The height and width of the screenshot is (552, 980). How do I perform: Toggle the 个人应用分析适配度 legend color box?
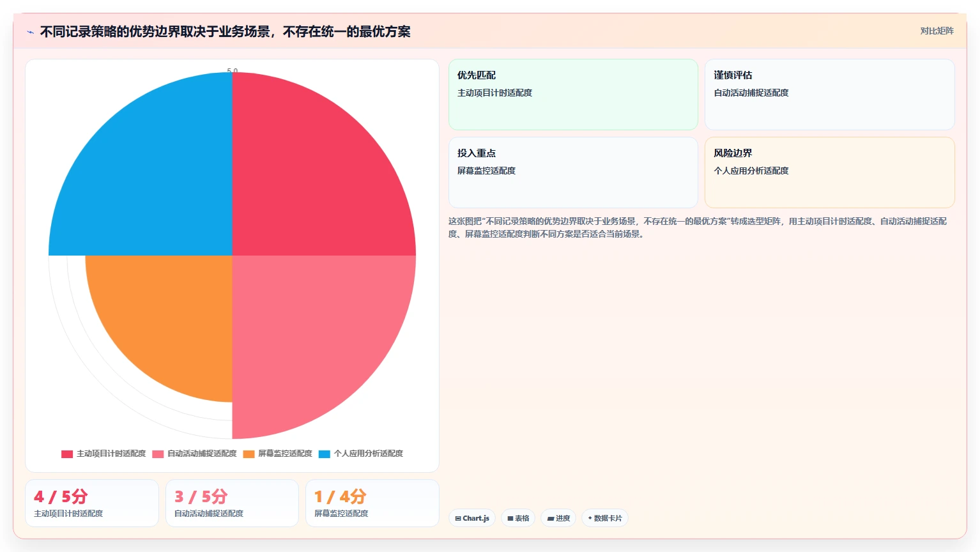click(x=325, y=454)
